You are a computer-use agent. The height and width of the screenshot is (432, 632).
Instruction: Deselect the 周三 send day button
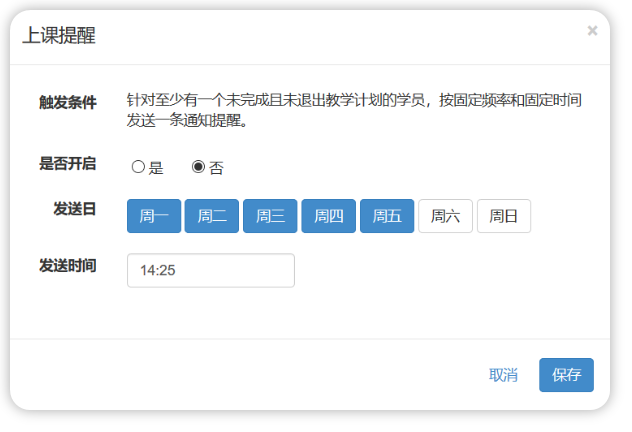[x=270, y=216]
